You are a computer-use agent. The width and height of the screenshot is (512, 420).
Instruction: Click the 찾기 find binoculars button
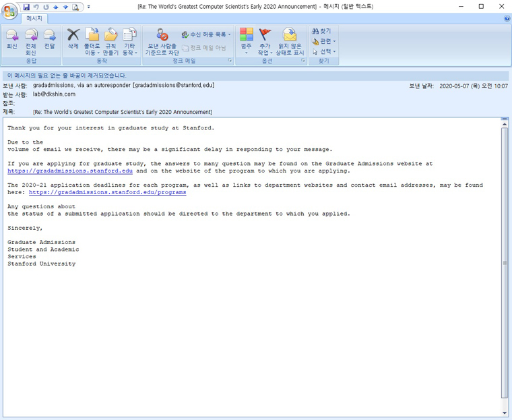321,31
